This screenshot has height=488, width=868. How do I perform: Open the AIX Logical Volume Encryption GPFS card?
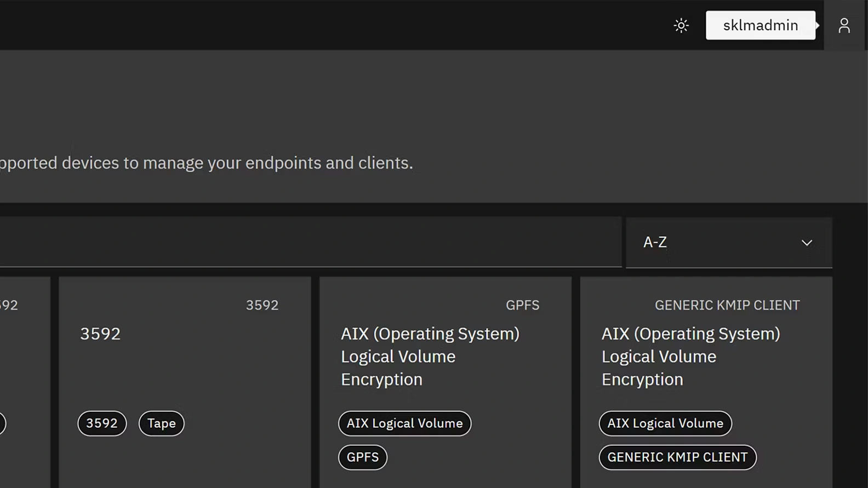430,356
